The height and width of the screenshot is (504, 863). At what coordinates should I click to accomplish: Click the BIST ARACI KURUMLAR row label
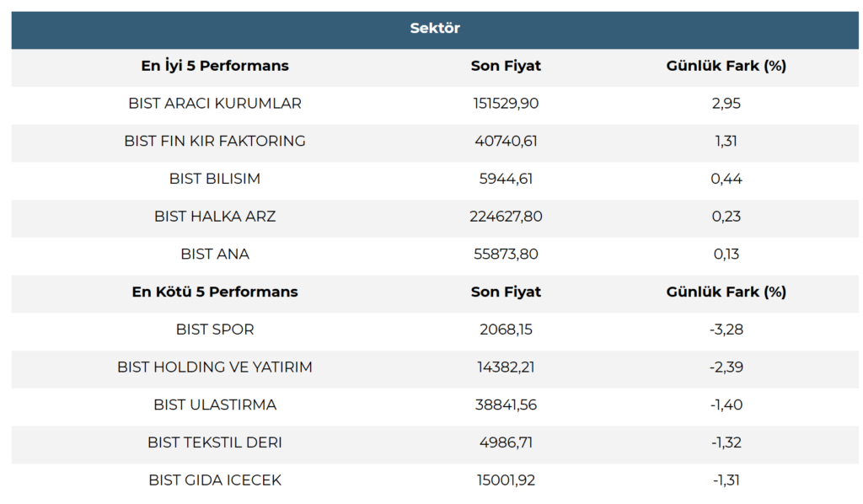point(215,104)
